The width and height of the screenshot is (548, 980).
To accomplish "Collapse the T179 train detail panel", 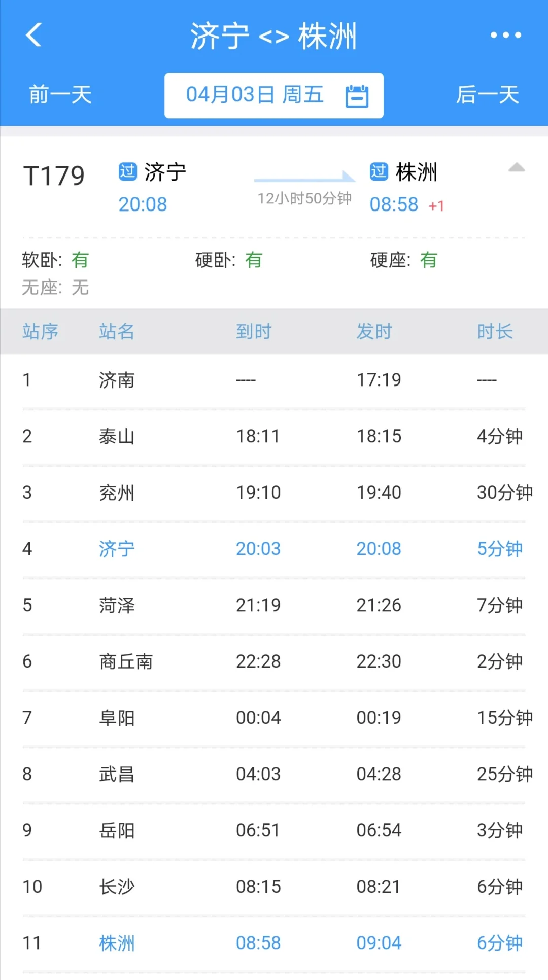I will 518,168.
